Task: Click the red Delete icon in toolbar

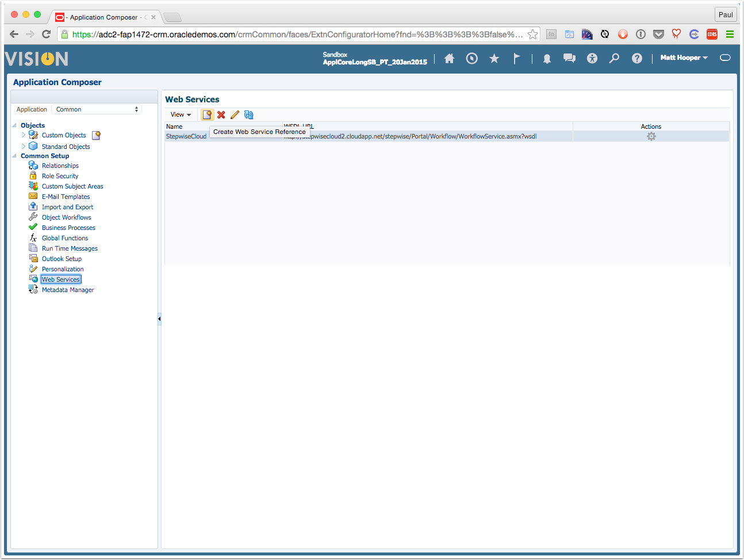Action: pos(221,115)
